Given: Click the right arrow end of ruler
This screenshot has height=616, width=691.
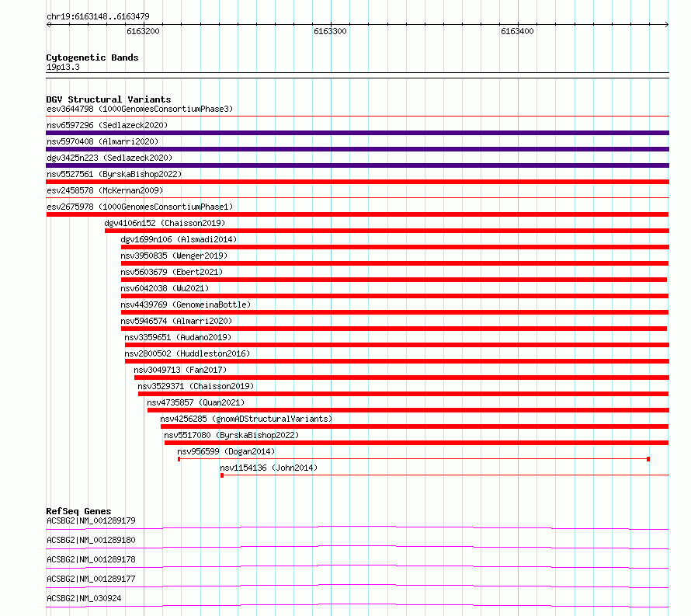Looking at the screenshot, I should click(667, 24).
